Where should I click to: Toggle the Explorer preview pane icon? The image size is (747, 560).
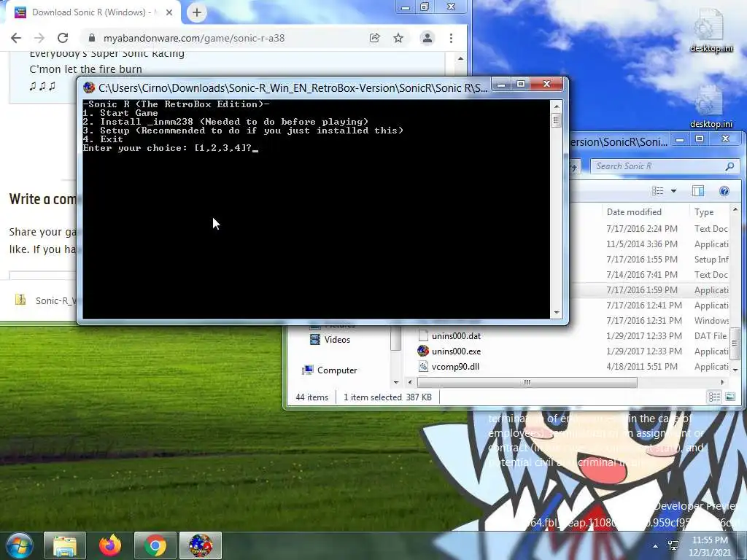click(x=698, y=191)
